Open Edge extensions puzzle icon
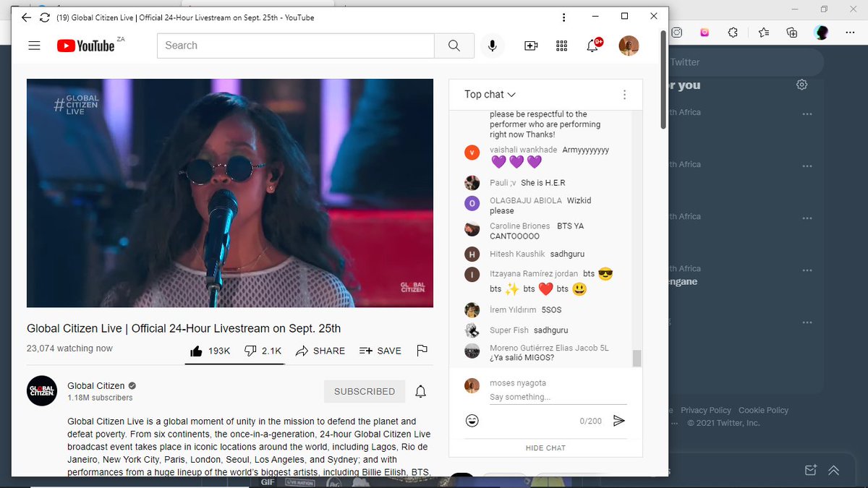Image resolution: width=868 pixels, height=488 pixels. (x=733, y=33)
